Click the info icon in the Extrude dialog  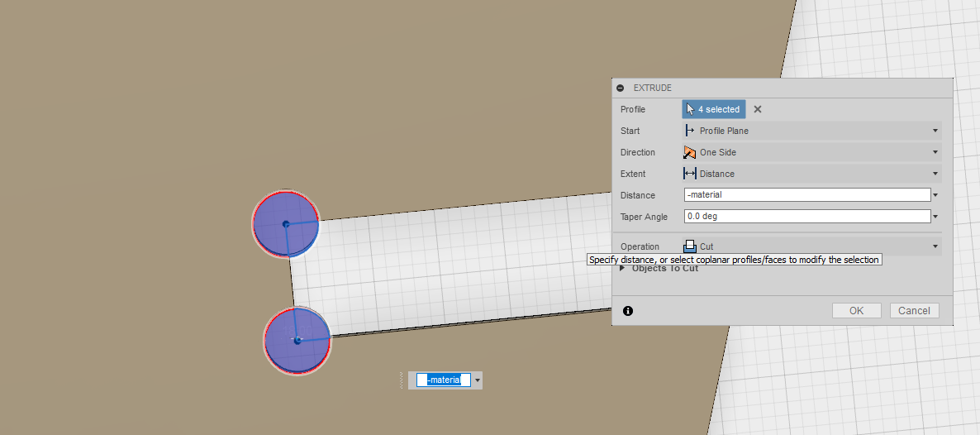(x=628, y=310)
